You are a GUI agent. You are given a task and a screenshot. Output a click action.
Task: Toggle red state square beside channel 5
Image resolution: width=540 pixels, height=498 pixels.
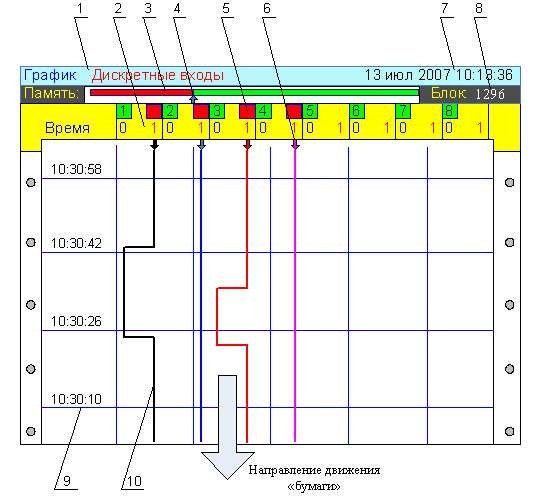tap(294, 111)
